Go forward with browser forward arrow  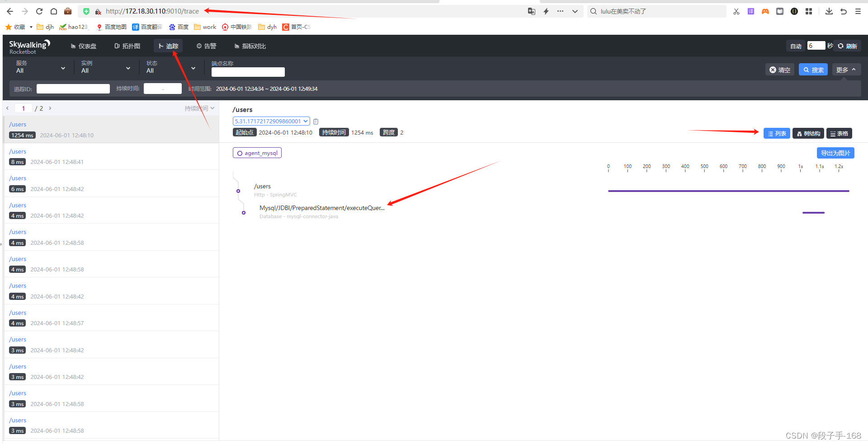(x=25, y=11)
